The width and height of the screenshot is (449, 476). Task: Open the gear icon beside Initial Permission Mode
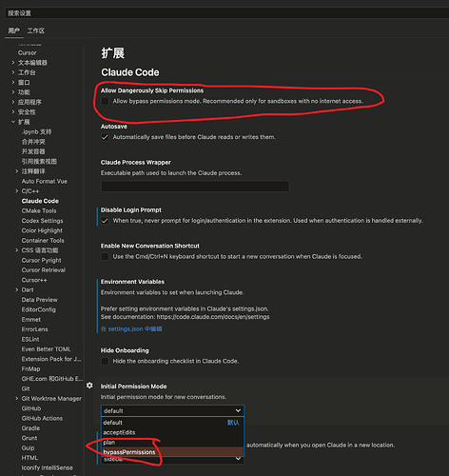[x=89, y=386]
